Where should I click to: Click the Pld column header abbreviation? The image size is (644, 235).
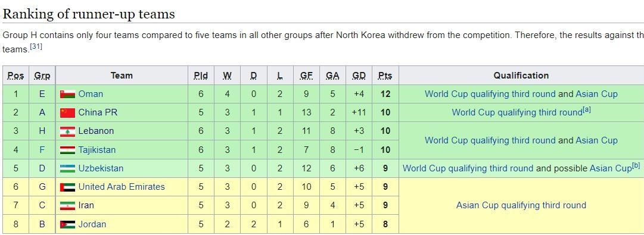(200, 76)
